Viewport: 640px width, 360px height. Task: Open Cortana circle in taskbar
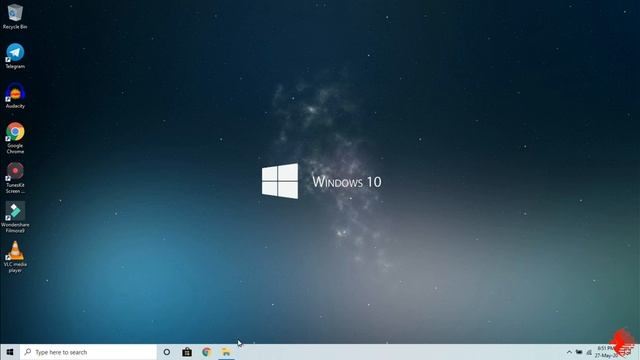(167, 352)
